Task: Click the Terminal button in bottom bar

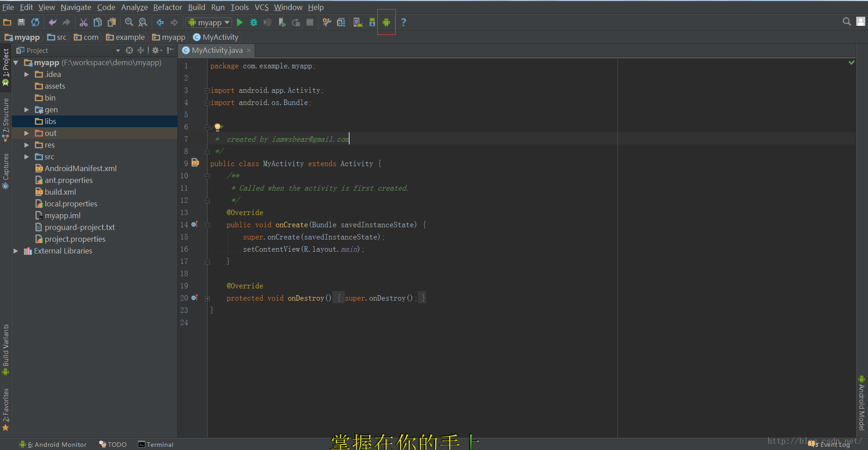Action: 156,445
